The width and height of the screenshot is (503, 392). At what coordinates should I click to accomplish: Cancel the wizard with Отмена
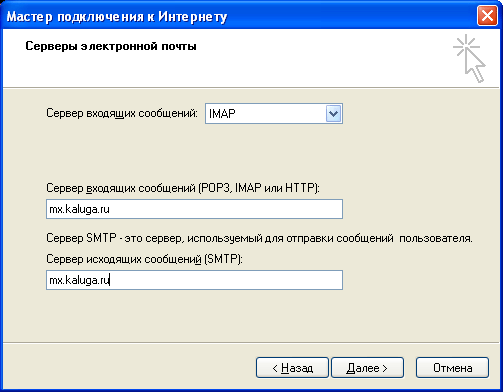[x=452, y=368]
